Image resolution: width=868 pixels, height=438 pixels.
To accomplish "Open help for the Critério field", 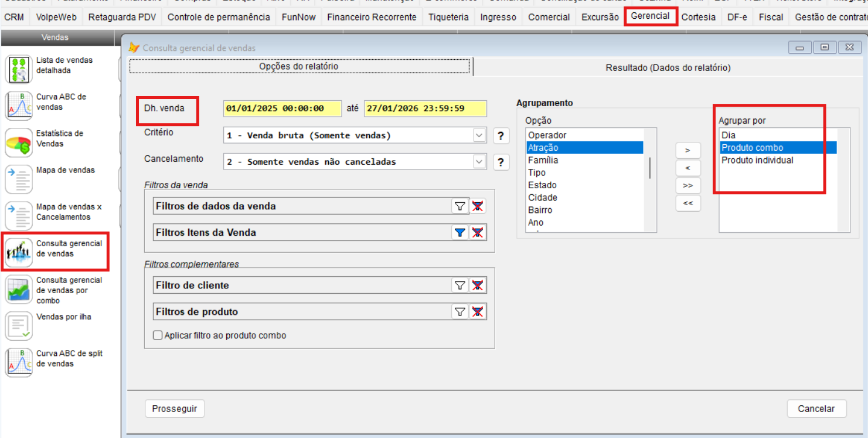I will pos(501,135).
